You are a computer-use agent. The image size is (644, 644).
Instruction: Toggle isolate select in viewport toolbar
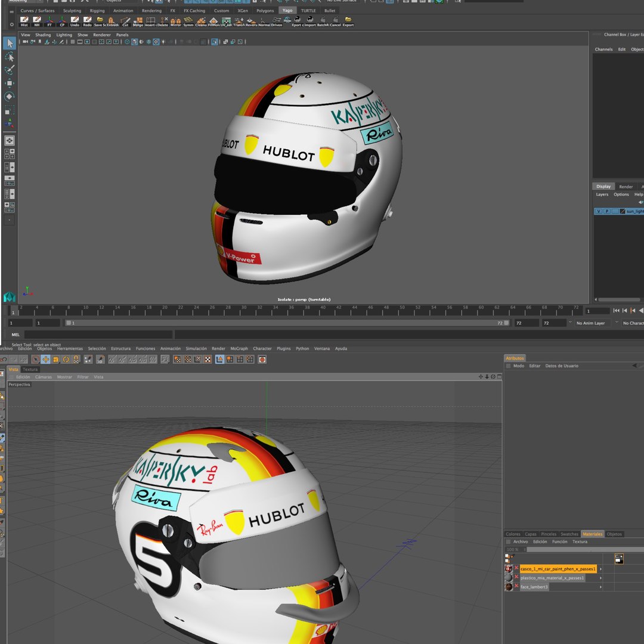tap(215, 42)
